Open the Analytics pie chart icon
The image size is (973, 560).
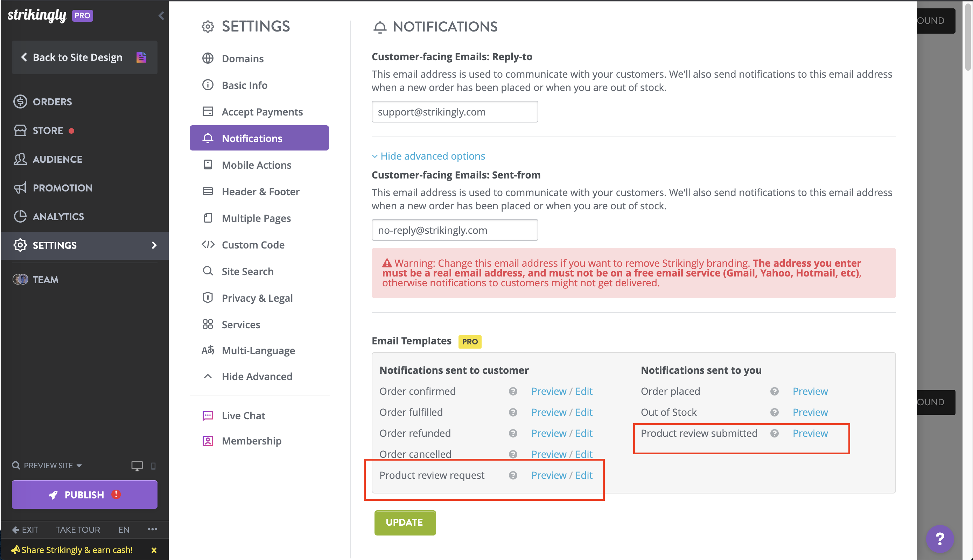tap(20, 217)
